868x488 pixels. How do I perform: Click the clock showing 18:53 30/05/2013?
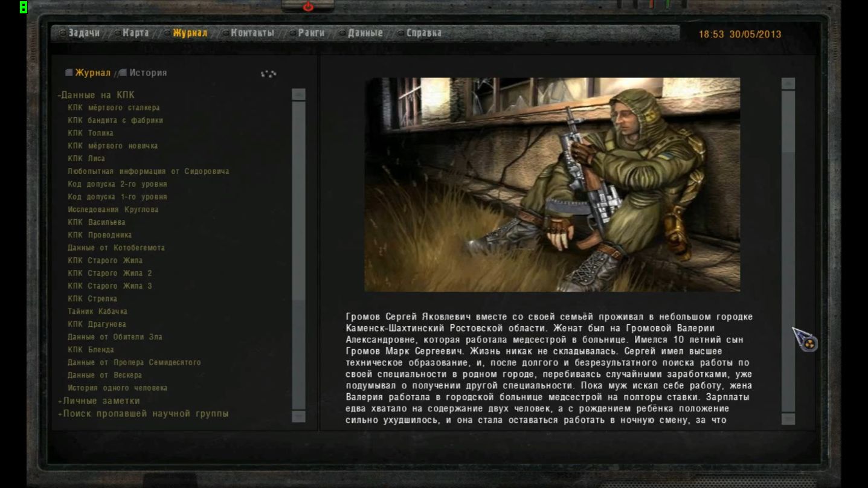pos(740,34)
